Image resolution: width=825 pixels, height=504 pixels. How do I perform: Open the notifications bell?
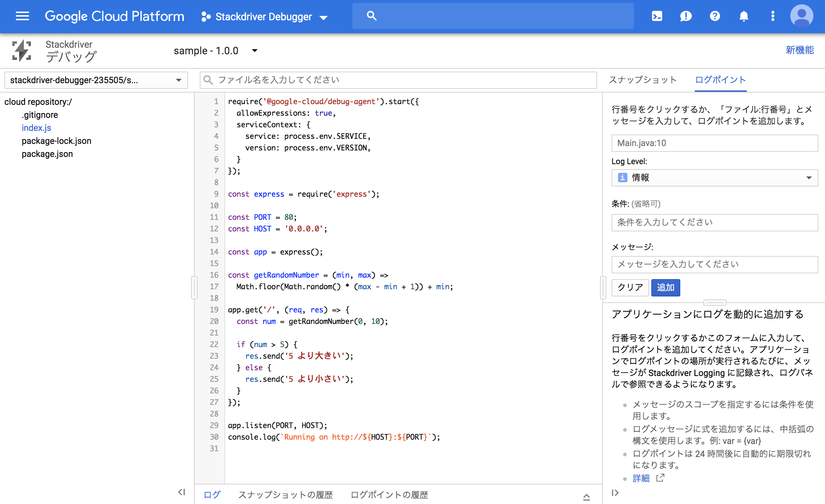tap(744, 16)
